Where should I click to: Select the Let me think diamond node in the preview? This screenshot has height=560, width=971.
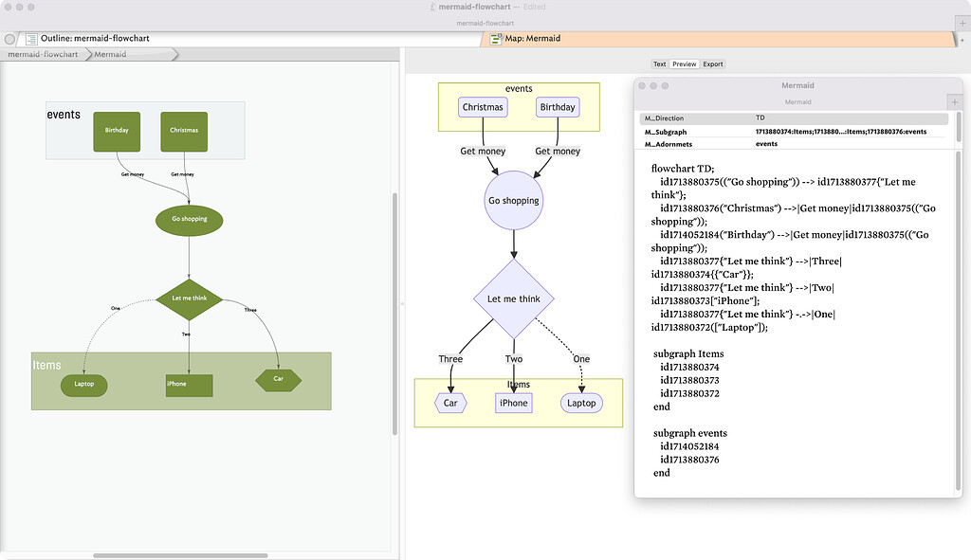point(513,298)
